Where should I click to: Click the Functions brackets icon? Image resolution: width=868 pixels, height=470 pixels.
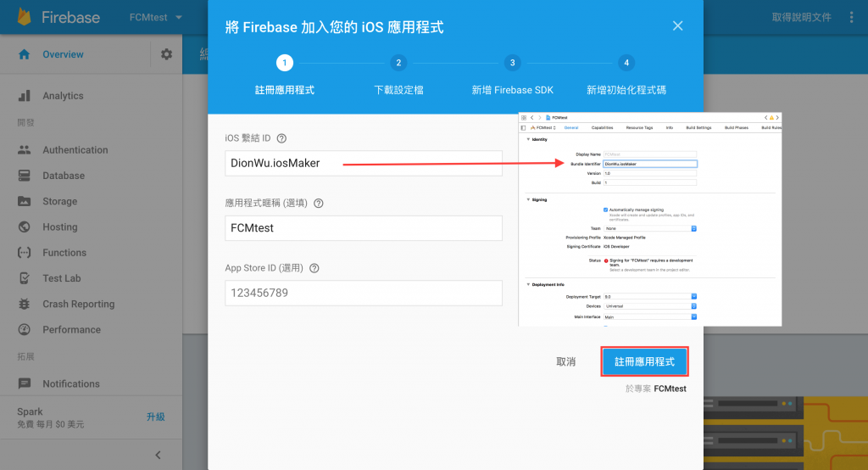tap(25, 253)
